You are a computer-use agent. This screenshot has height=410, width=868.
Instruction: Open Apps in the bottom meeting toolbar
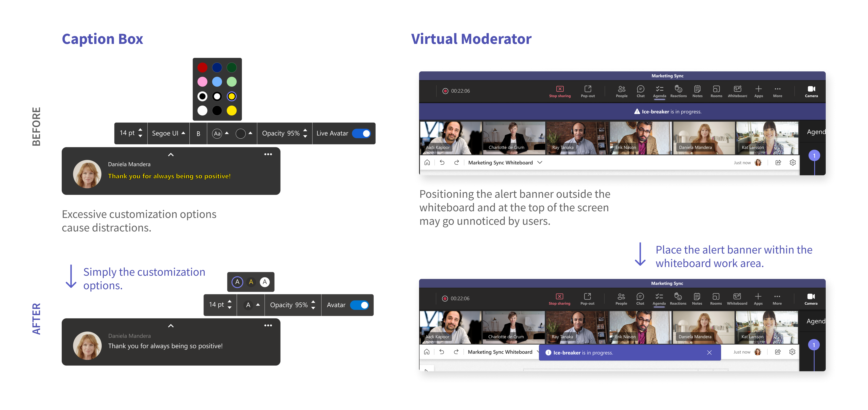pos(758,299)
